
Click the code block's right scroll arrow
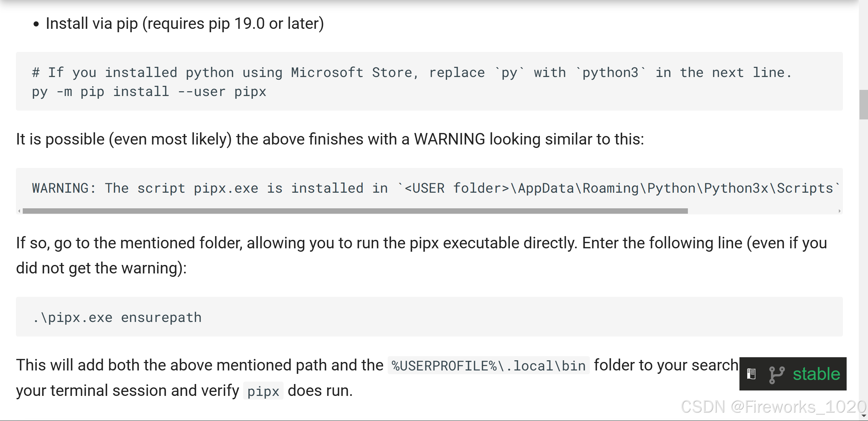click(x=840, y=211)
